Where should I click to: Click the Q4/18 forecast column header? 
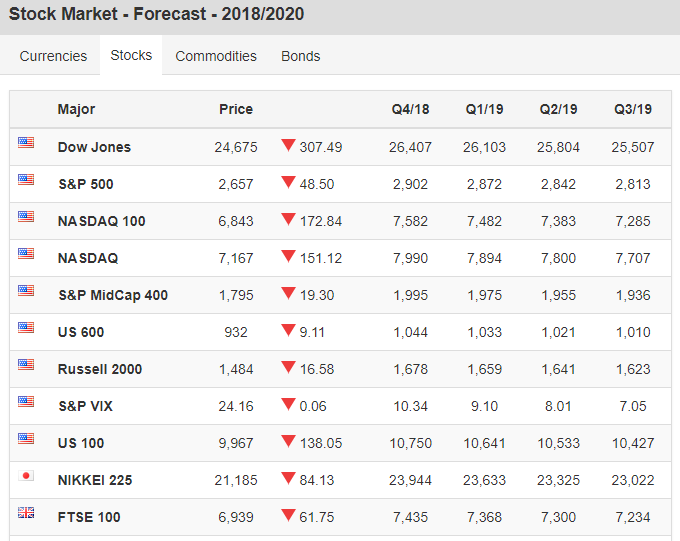[410, 109]
